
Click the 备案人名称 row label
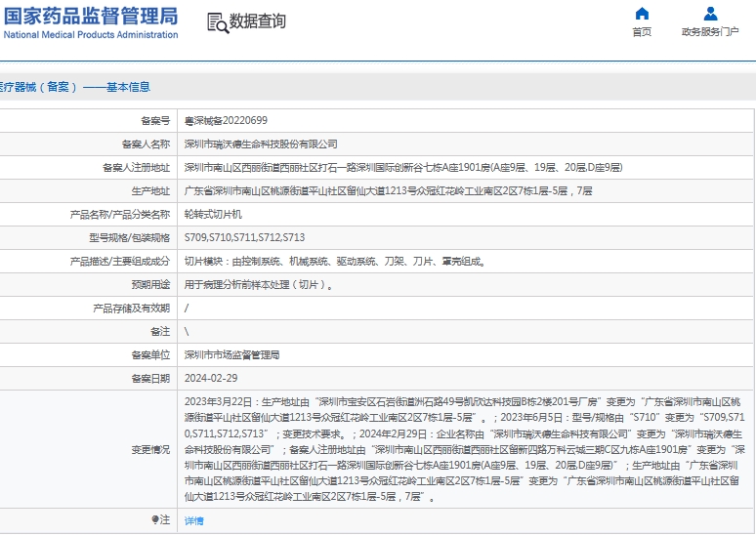tap(146, 144)
